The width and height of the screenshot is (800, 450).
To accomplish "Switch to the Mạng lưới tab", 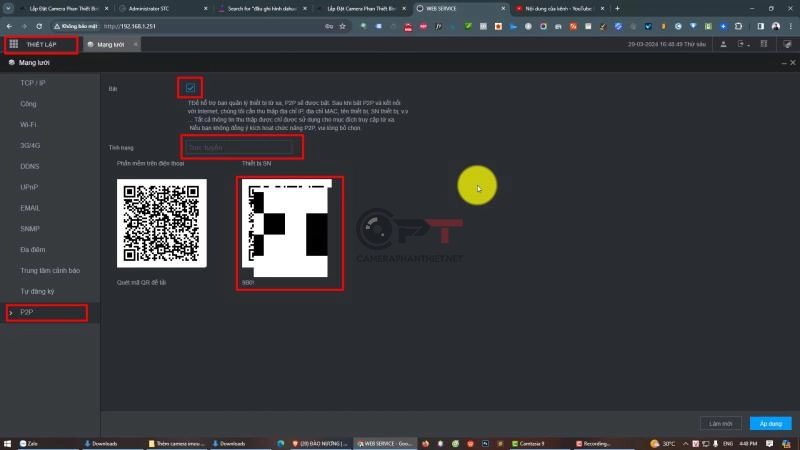I will tap(109, 45).
